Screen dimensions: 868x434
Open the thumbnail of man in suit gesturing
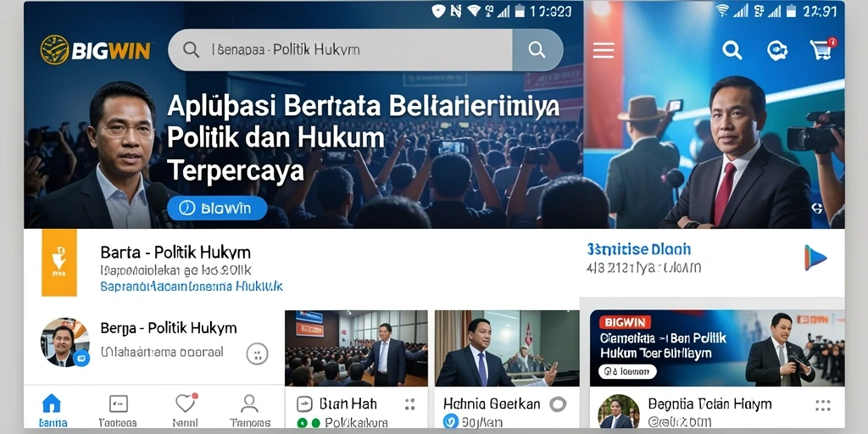[507, 348]
